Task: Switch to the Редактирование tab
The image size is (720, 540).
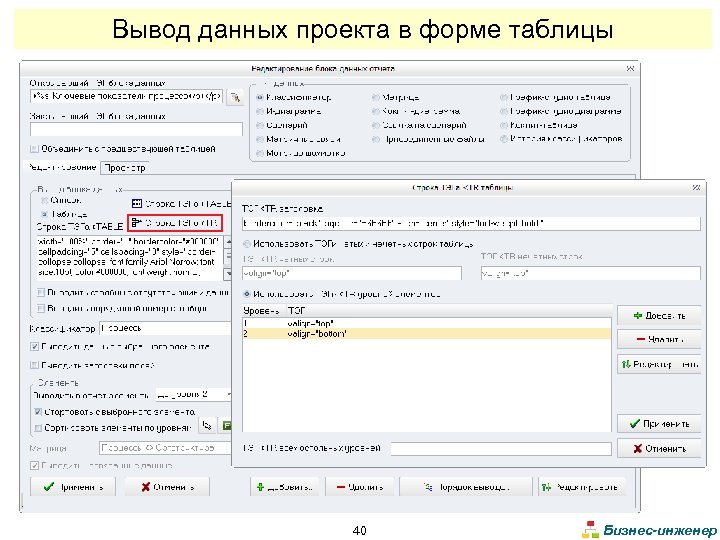Action: pos(62,168)
